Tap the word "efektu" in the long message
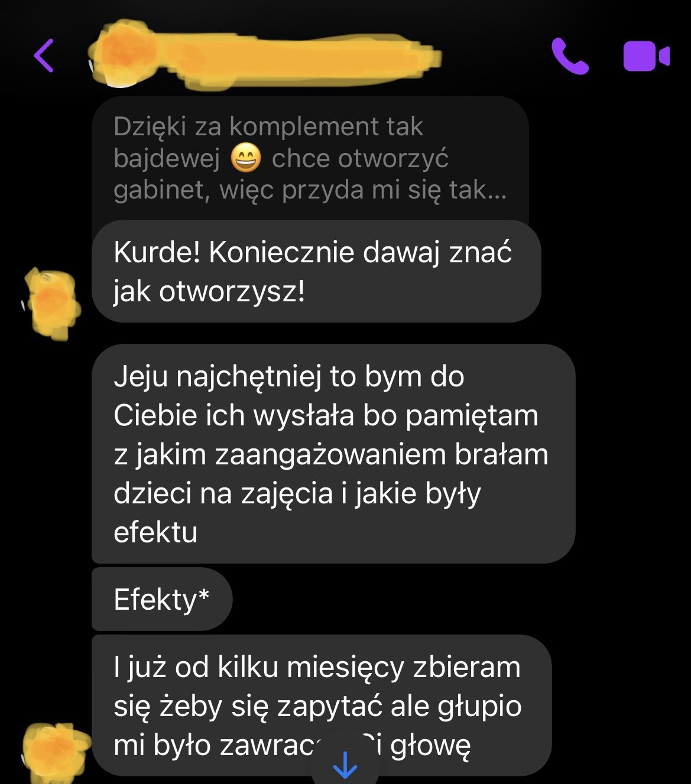691x784 pixels. click(155, 532)
